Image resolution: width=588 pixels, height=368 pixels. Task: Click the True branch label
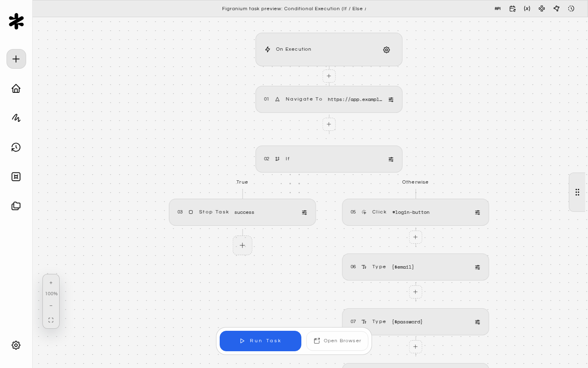pos(242,182)
